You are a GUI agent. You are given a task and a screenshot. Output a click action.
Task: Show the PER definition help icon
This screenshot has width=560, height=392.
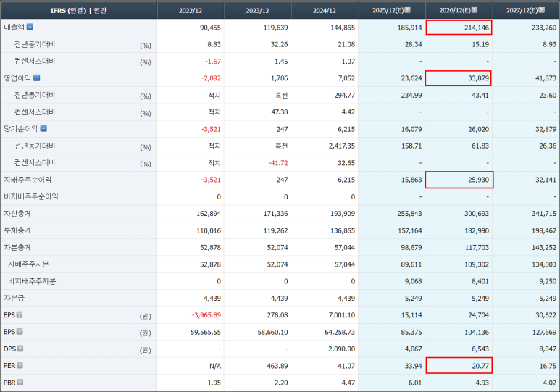[20, 366]
